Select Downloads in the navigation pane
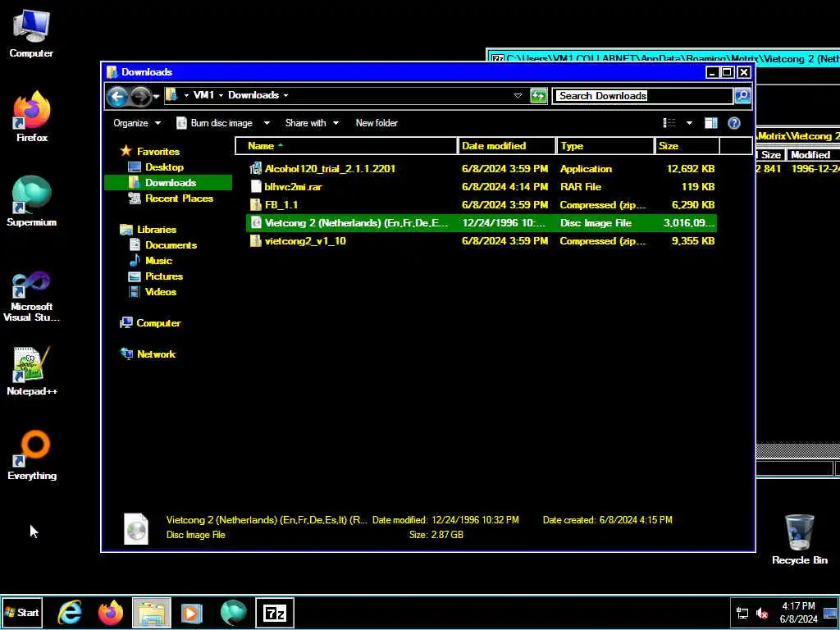This screenshot has height=630, width=840. (x=169, y=183)
